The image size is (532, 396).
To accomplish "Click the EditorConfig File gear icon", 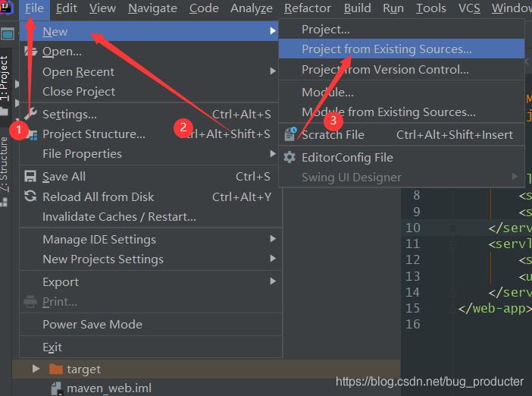I will click(289, 157).
